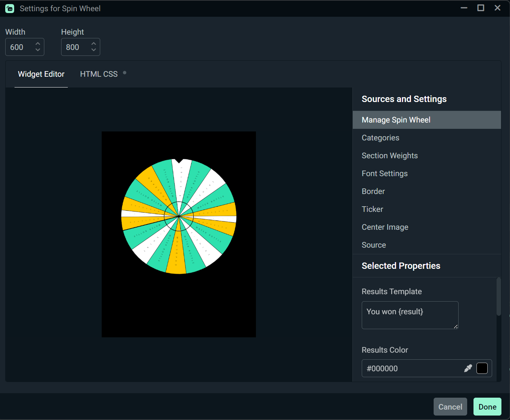Cancel the Spin Wheel settings

coord(450,407)
